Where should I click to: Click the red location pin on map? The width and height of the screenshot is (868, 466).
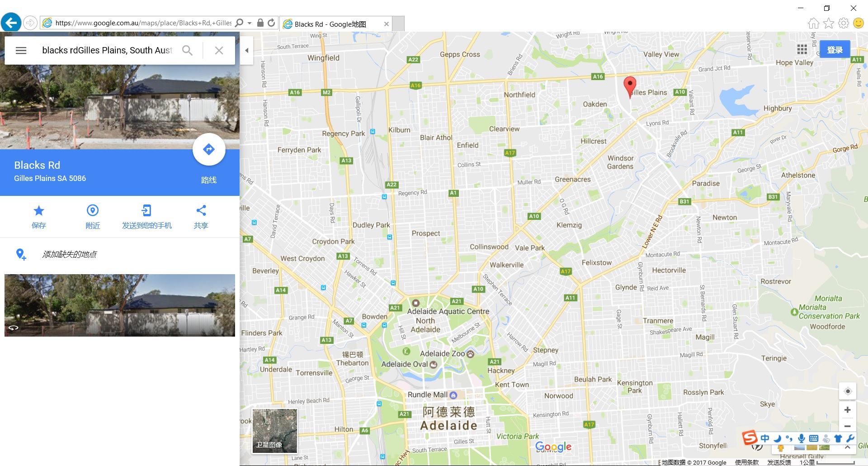pyautogui.click(x=629, y=85)
